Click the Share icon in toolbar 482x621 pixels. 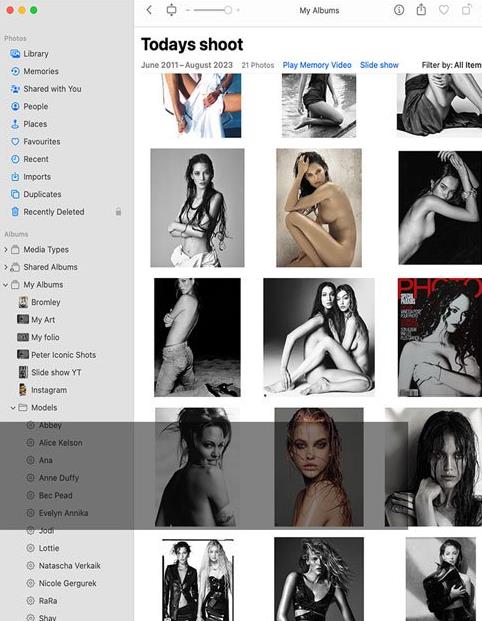(421, 10)
